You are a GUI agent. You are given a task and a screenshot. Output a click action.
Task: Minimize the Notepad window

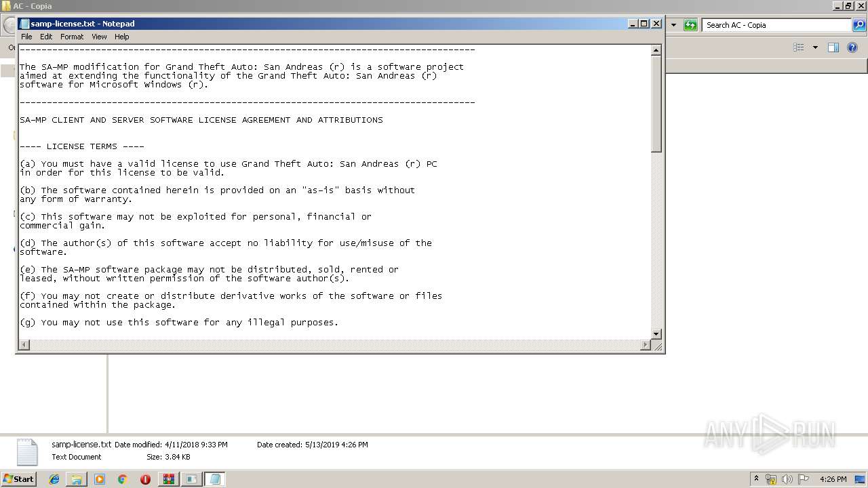click(633, 24)
